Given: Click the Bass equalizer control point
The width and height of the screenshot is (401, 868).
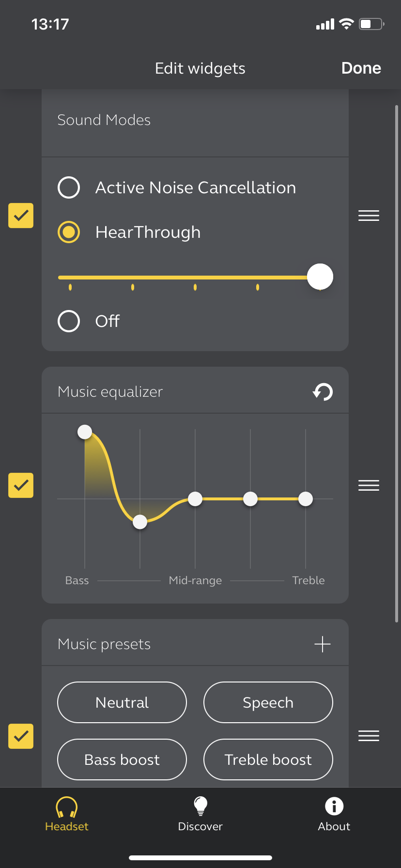Looking at the screenshot, I should tap(85, 432).
